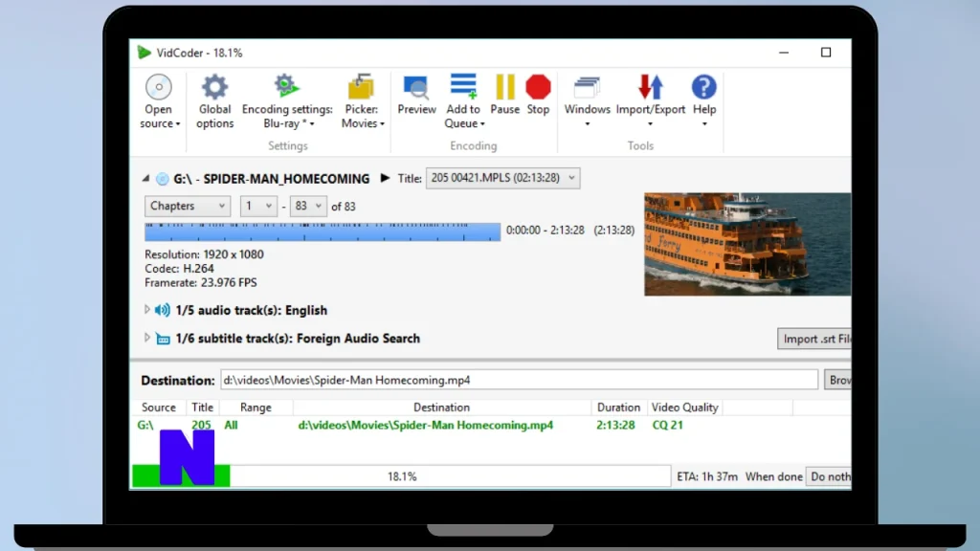Click the Framerate: 23.976 FPS text
Viewport: 980px width, 551px height.
coord(201,282)
